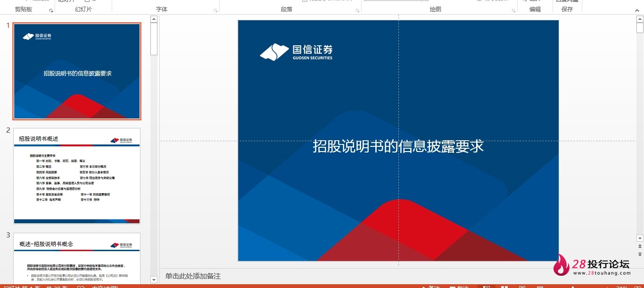Click thumbnail panel scroll-down arrow

point(154,280)
